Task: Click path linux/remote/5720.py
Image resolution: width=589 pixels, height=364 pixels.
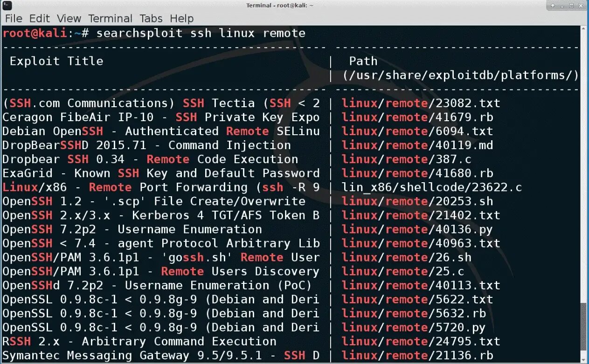Action: coord(414,327)
